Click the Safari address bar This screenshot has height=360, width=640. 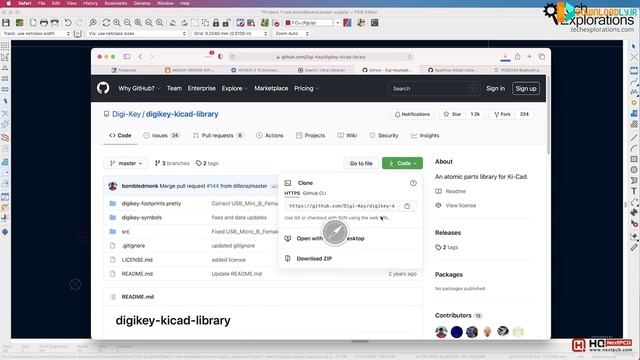point(320,57)
